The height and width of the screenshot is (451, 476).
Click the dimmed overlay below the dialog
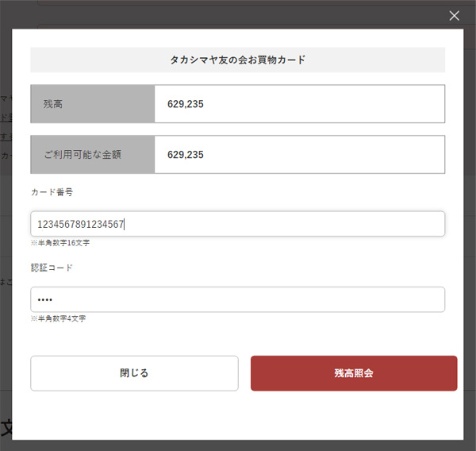pyautogui.click(x=238, y=445)
